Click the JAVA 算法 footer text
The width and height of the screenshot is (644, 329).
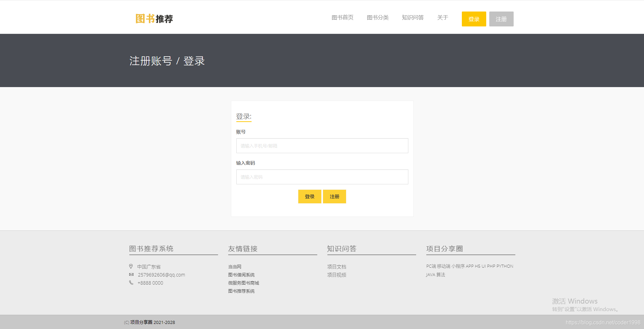point(435,275)
